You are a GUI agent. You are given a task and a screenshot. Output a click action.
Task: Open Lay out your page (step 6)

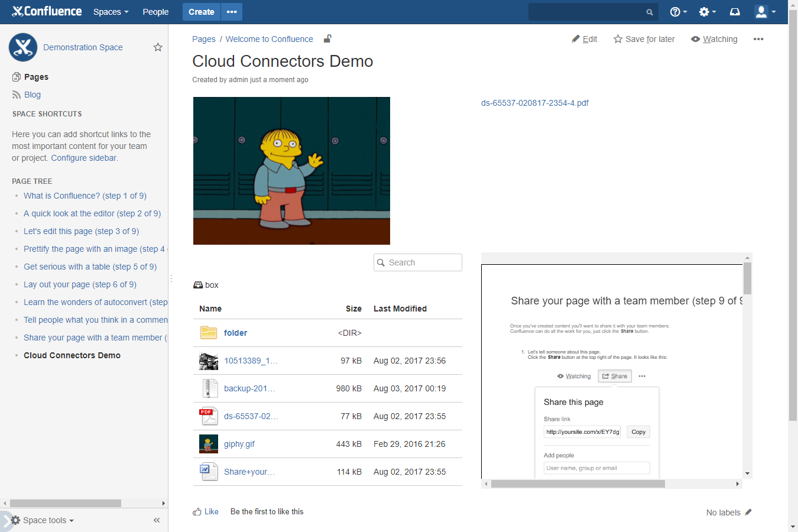[80, 284]
